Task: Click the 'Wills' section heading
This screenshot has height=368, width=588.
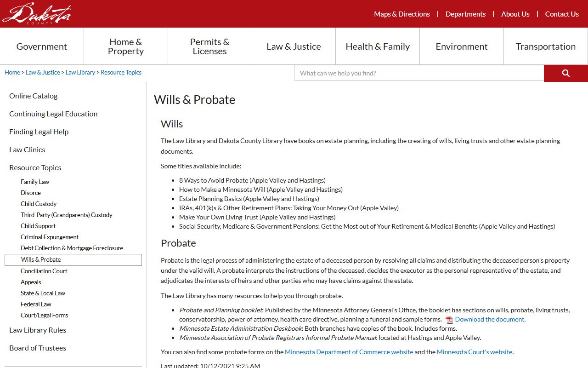Action: (x=172, y=124)
